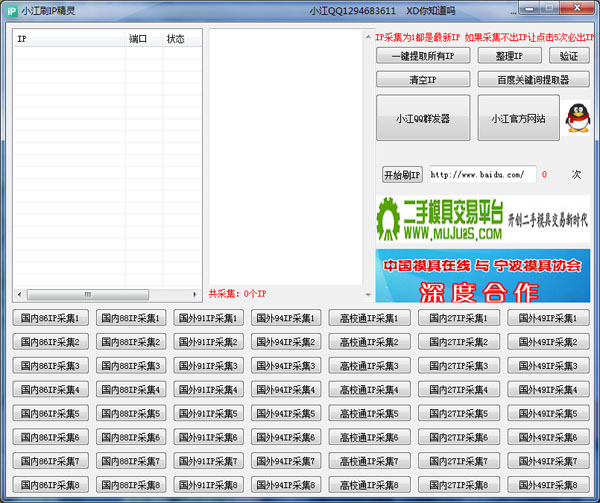Clear the list with 清空IP
Screen dimensions: 600x503
point(422,80)
